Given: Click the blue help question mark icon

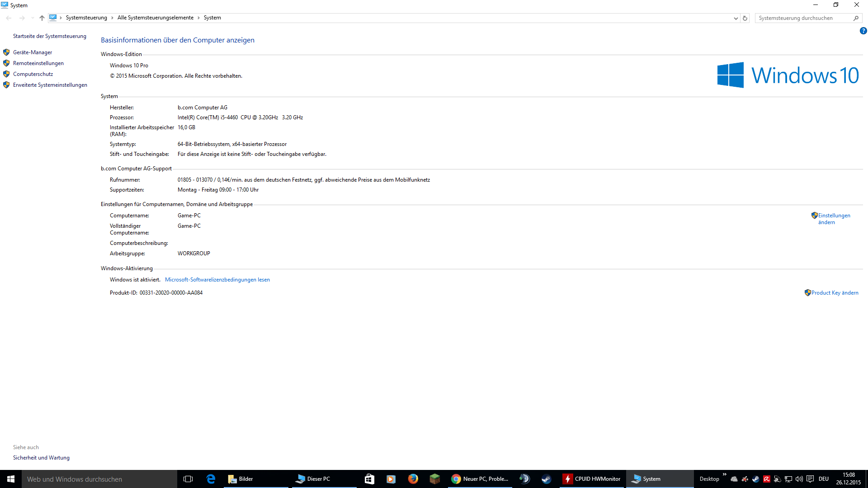Looking at the screenshot, I should 863,31.
